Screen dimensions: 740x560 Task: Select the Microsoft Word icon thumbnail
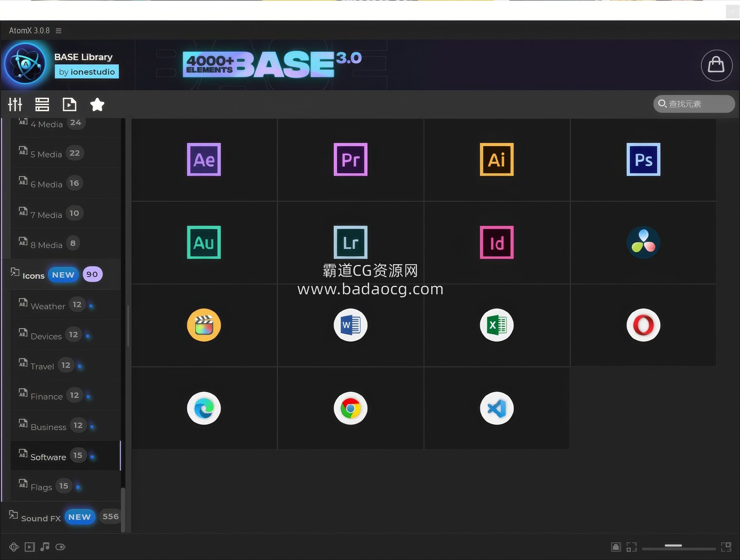pos(350,325)
